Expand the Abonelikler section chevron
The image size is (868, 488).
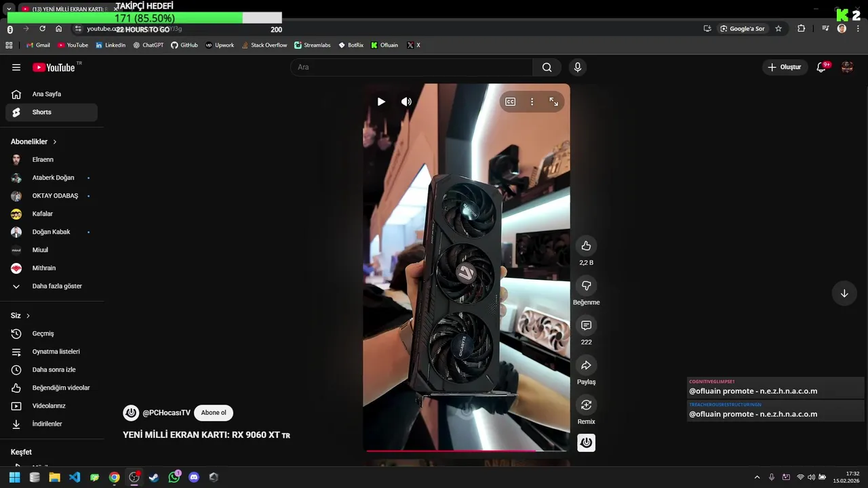pyautogui.click(x=55, y=142)
